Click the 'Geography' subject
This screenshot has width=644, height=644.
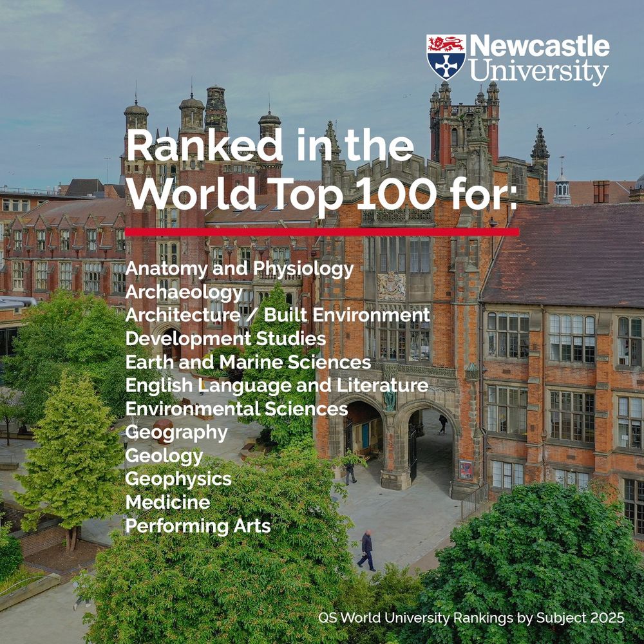176,433
